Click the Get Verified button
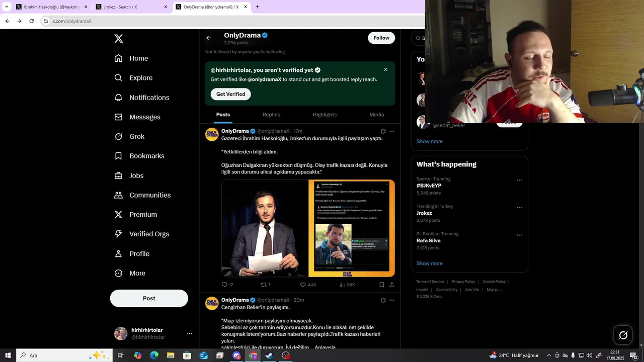 (x=230, y=94)
